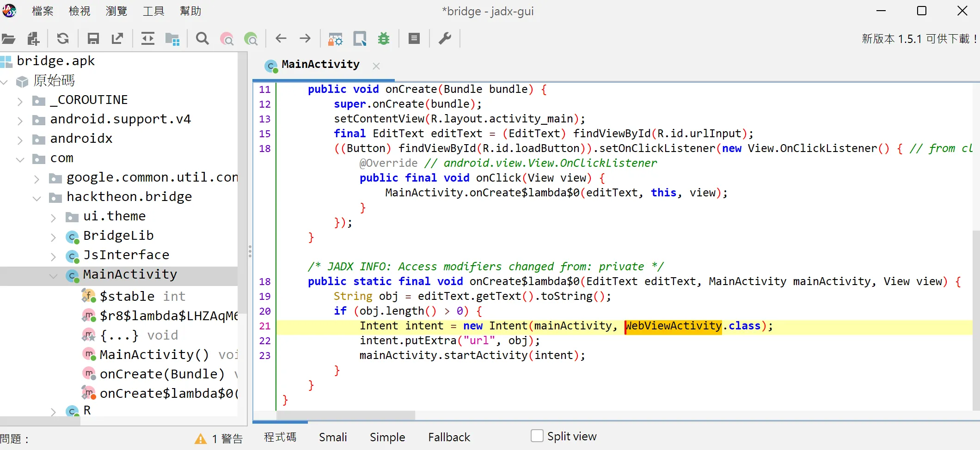Switch to the 程式碼 view tab
This screenshot has width=980, height=450.
coord(280,437)
